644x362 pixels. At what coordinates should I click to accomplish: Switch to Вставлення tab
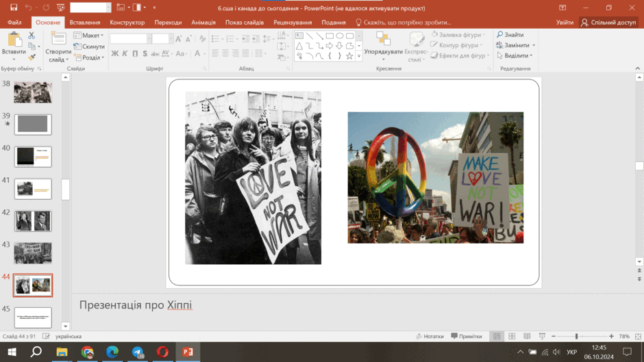(x=85, y=22)
